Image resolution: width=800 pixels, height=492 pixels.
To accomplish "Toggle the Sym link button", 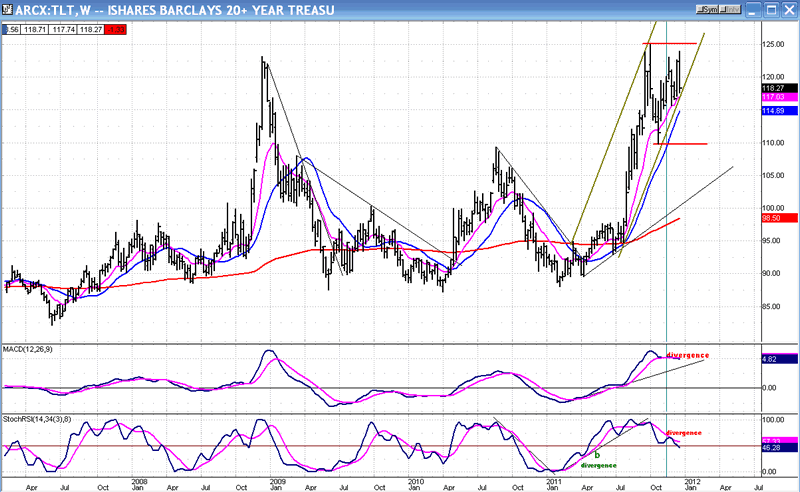I will tap(709, 9).
